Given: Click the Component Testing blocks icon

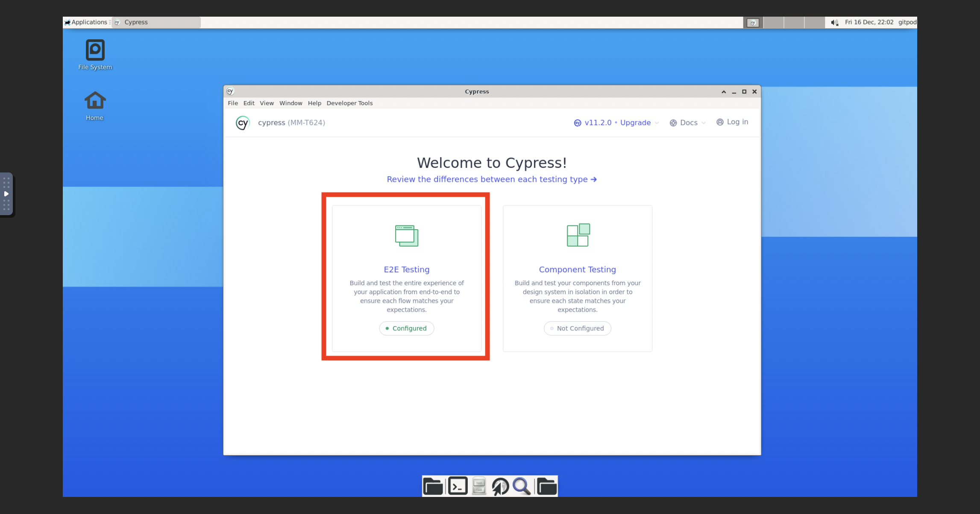Looking at the screenshot, I should tap(578, 235).
